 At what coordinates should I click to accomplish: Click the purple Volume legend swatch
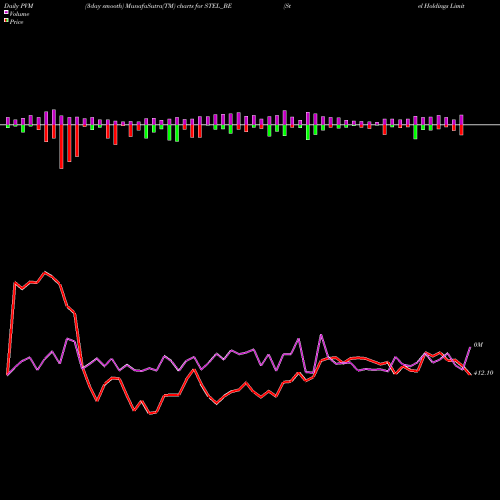click(x=6, y=13)
